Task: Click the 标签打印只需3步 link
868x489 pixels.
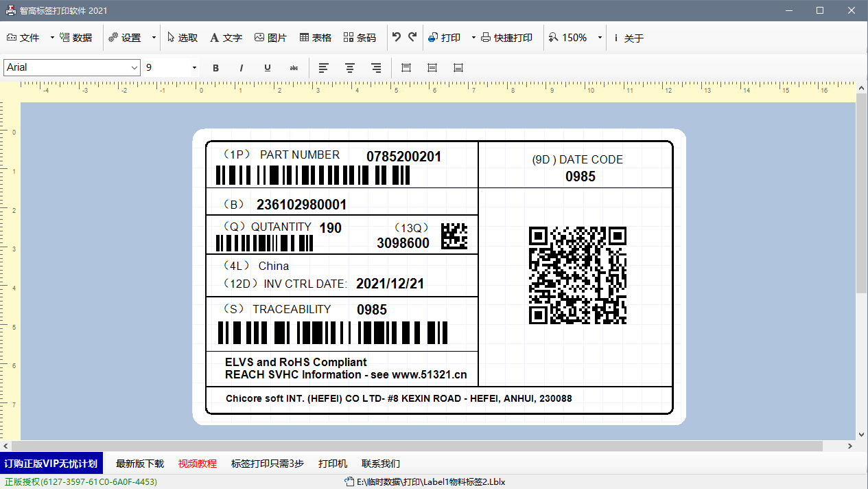Action: point(268,464)
